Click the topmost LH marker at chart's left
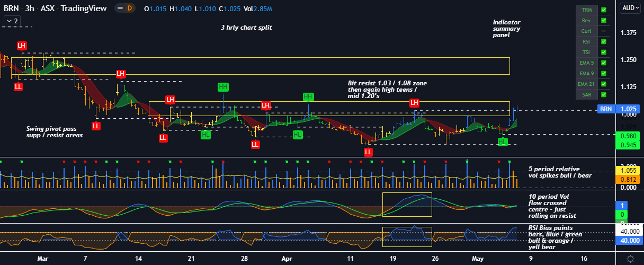This screenshot has width=644, height=265. tap(21, 46)
